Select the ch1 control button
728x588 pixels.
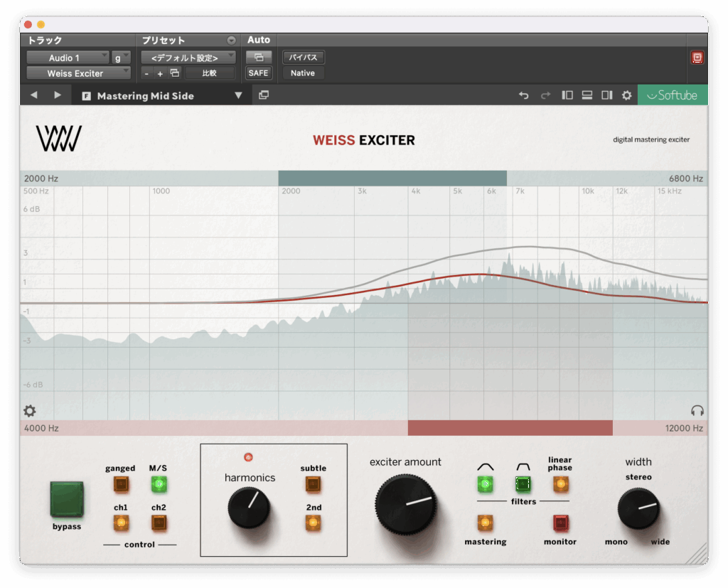coord(121,523)
